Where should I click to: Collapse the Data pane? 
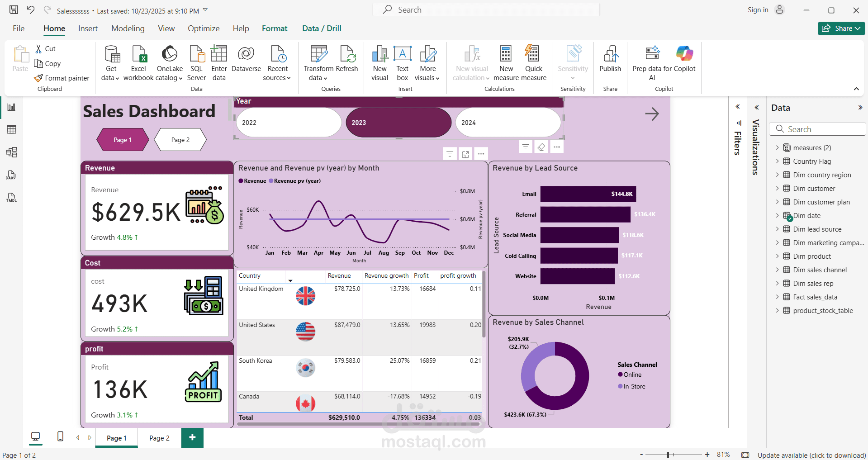(860, 107)
